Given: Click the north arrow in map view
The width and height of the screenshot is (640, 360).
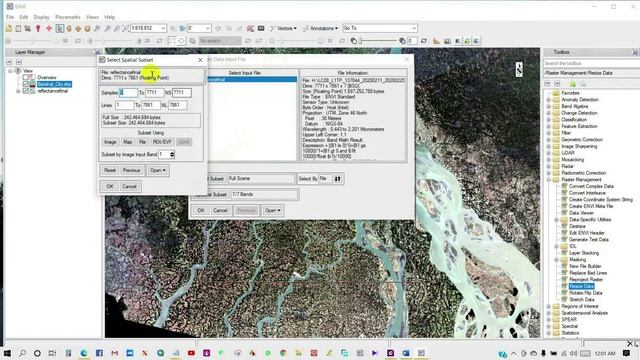Looking at the screenshot, I should (x=519, y=69).
